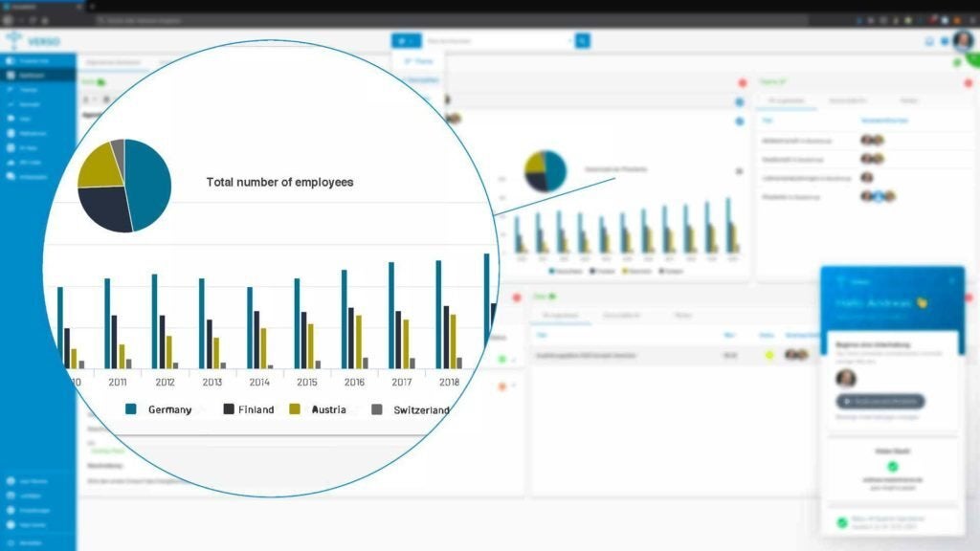The height and width of the screenshot is (551, 980).
Task: Switch to the first tab in top-right widget
Action: click(787, 100)
